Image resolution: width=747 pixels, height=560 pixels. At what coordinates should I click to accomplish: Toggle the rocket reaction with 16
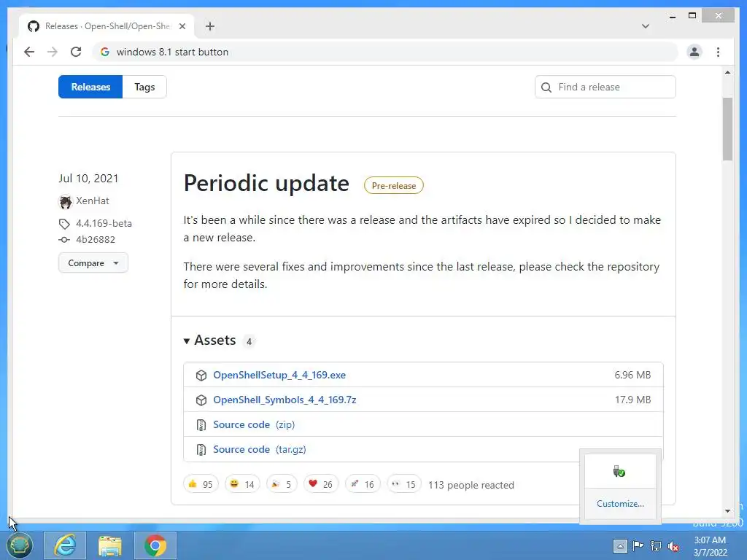click(362, 484)
